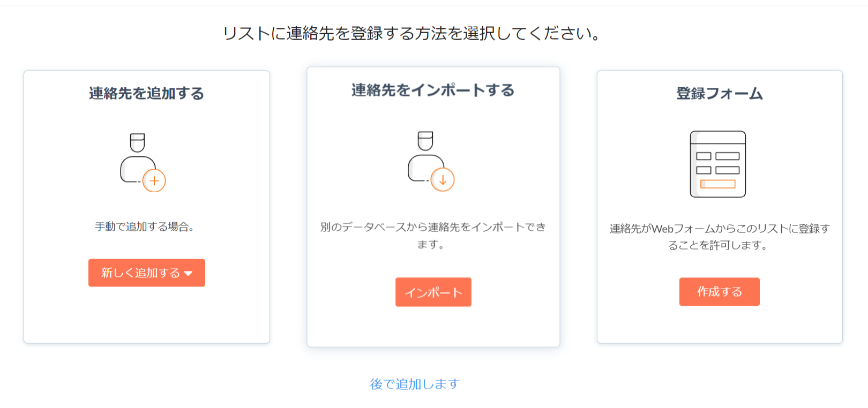
Task: Click the page heading about registering contacts
Action: pos(411,34)
